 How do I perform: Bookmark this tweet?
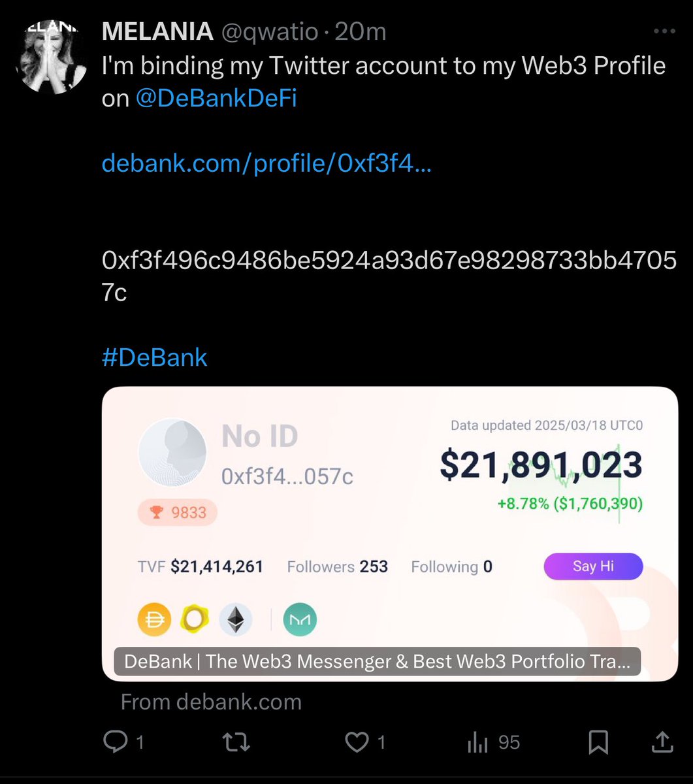pos(598,742)
